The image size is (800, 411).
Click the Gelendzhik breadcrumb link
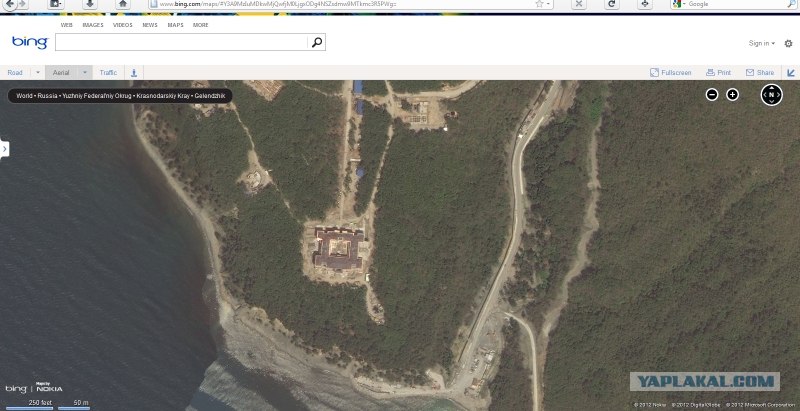coord(210,96)
